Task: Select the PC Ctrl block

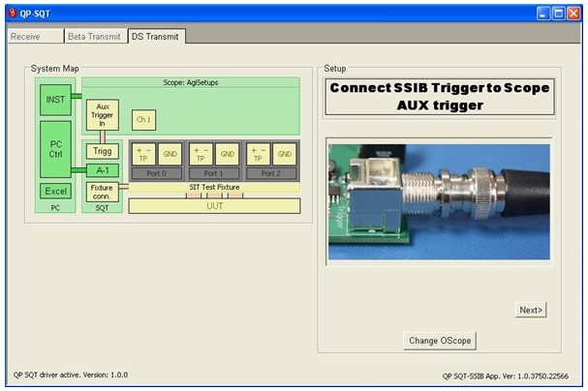Action: pyautogui.click(x=55, y=149)
